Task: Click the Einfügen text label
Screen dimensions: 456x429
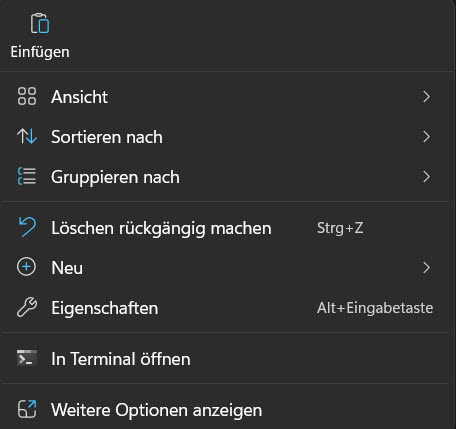Action: click(40, 52)
